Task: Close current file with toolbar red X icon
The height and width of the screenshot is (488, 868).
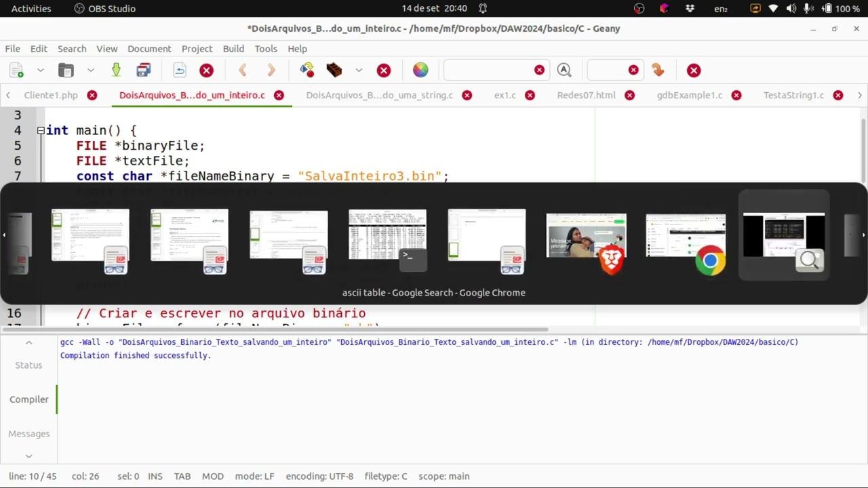Action: pos(207,70)
